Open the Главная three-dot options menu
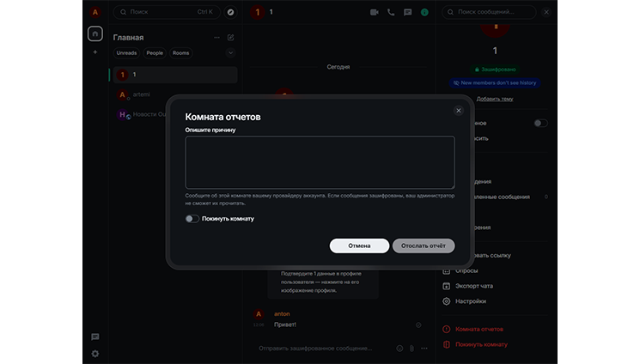640x364 pixels. [216, 38]
